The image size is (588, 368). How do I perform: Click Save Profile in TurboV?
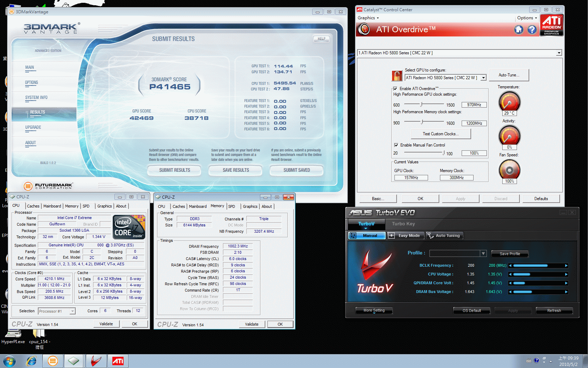click(x=510, y=254)
